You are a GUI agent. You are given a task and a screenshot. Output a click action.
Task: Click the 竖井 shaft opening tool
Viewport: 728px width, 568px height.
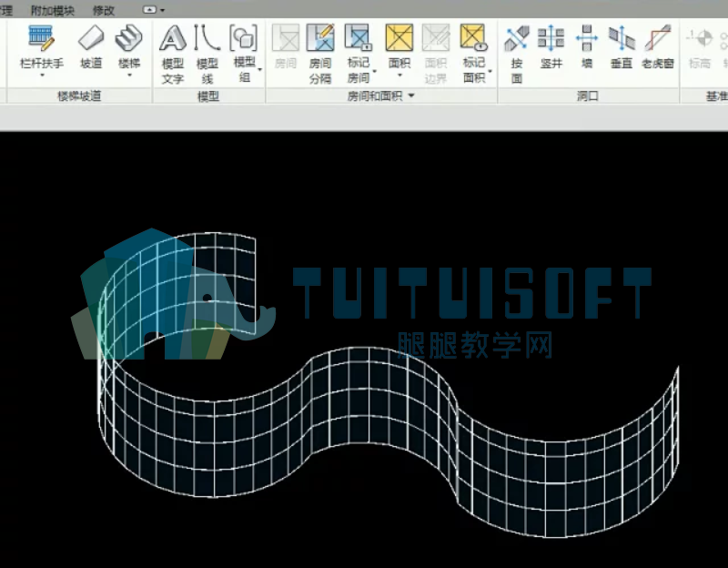[x=551, y=46]
